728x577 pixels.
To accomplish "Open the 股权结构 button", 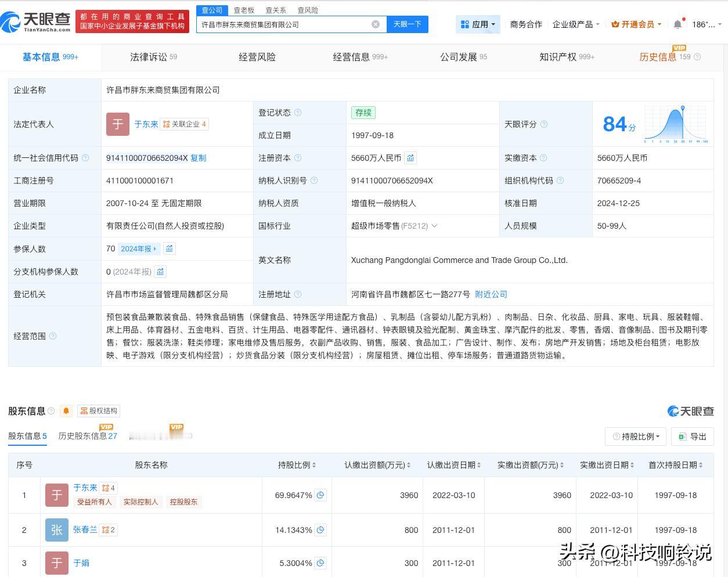I will tap(99, 411).
